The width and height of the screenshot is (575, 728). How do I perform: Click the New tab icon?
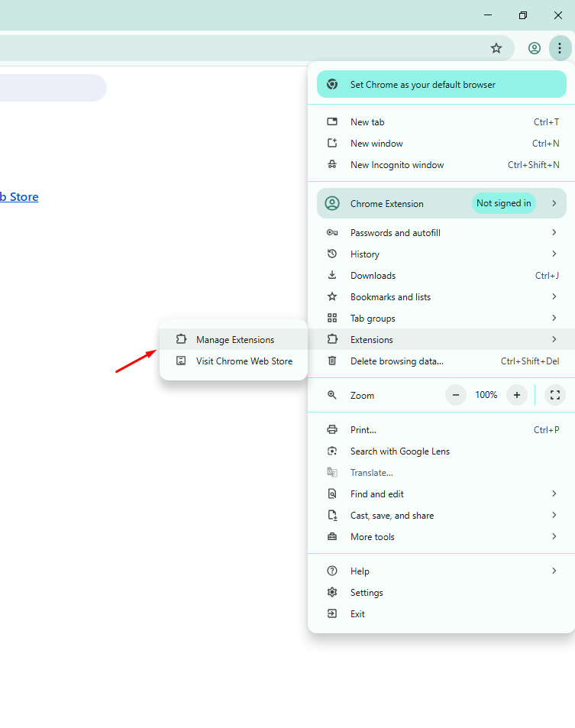click(x=332, y=121)
